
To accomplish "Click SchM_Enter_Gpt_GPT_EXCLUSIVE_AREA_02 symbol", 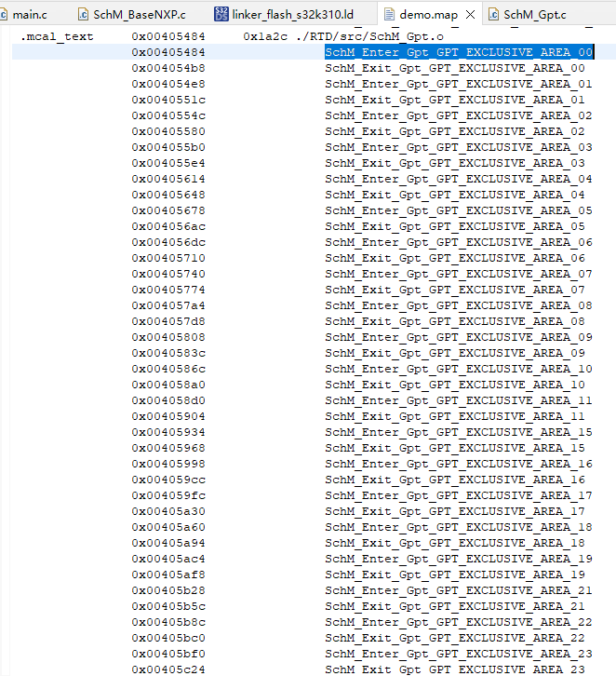I will click(x=459, y=115).
